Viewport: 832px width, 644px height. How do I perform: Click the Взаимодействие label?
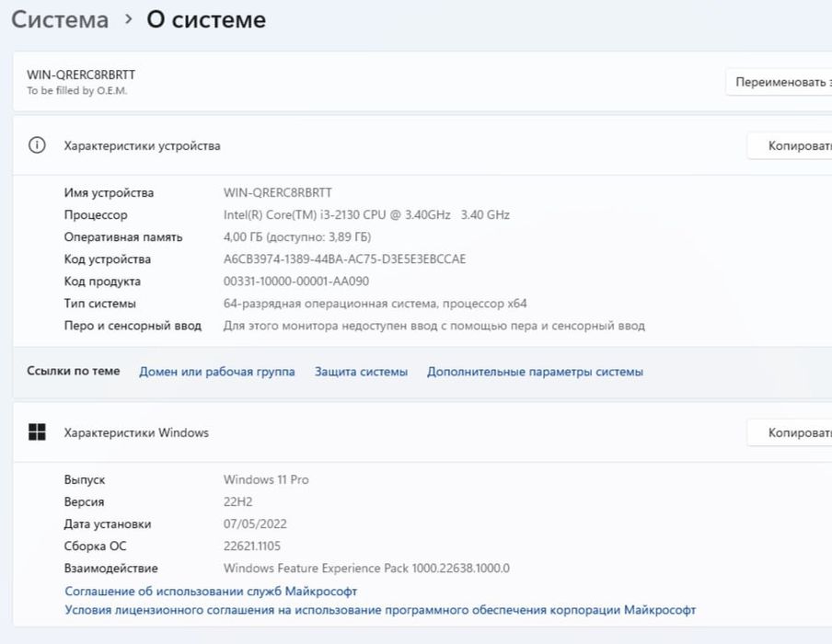pos(110,569)
